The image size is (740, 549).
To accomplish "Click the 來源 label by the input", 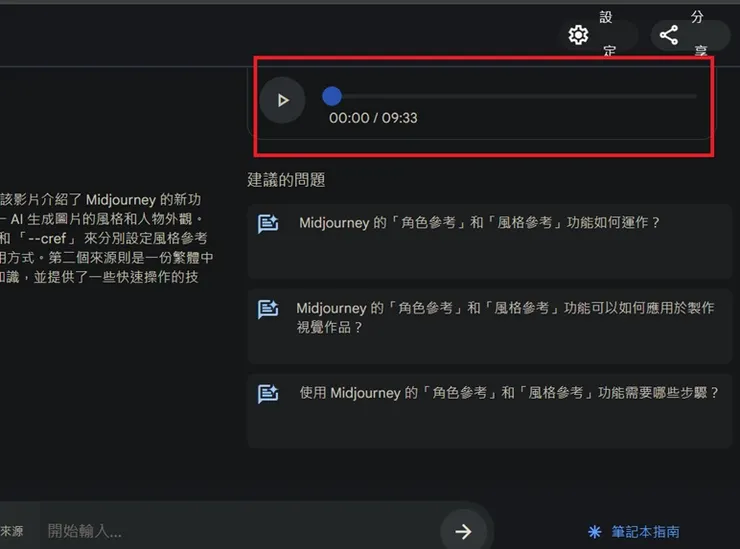I will [12, 531].
